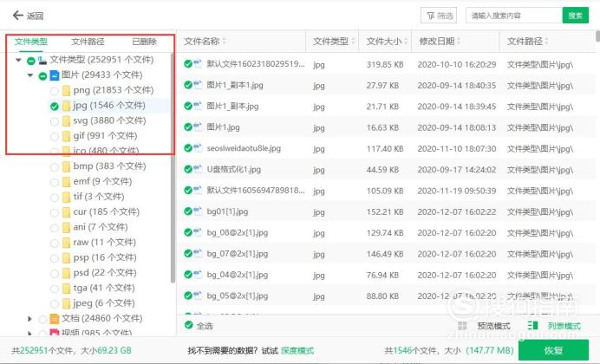Viewport: 600px width, 364px height.
Task: Click the jpg folder icon in tree
Action: pyautogui.click(x=67, y=106)
